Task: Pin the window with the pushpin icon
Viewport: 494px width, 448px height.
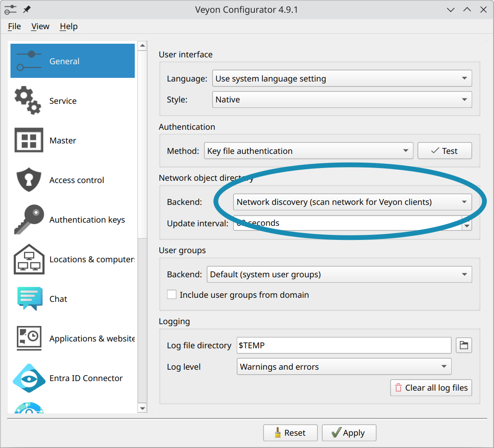Action: 27,10
